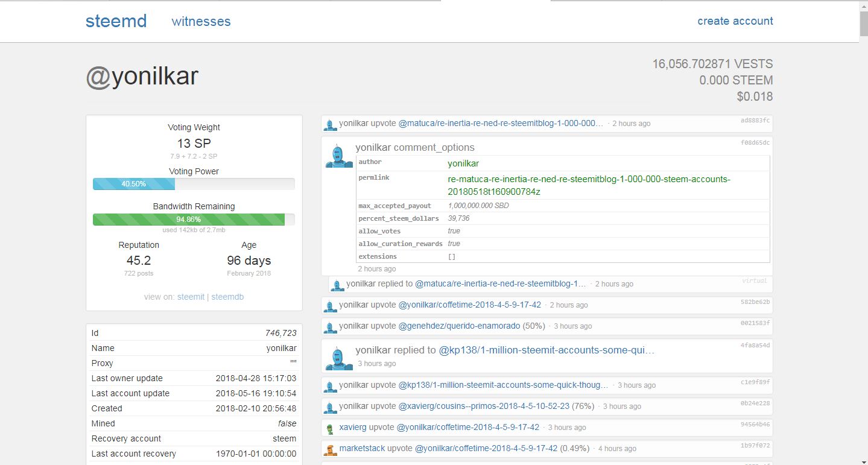Open the green permlink re-matuca-re-inertia value
This screenshot has width=868, height=465.
(589, 185)
